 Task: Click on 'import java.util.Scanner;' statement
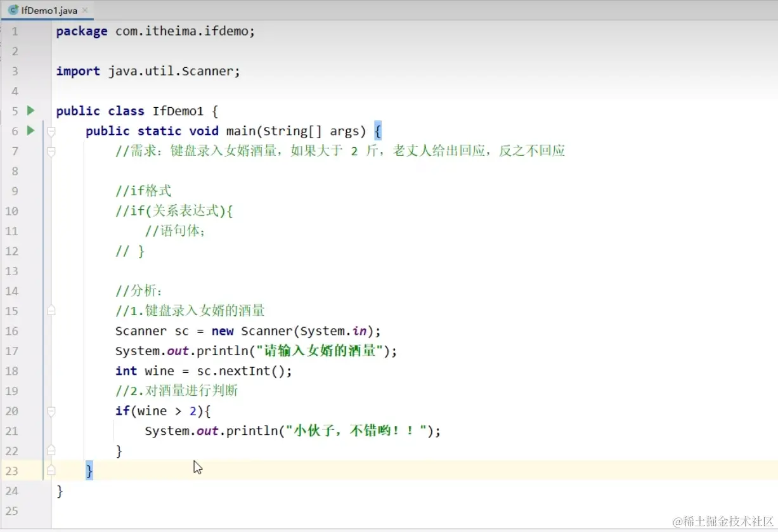[x=148, y=71]
